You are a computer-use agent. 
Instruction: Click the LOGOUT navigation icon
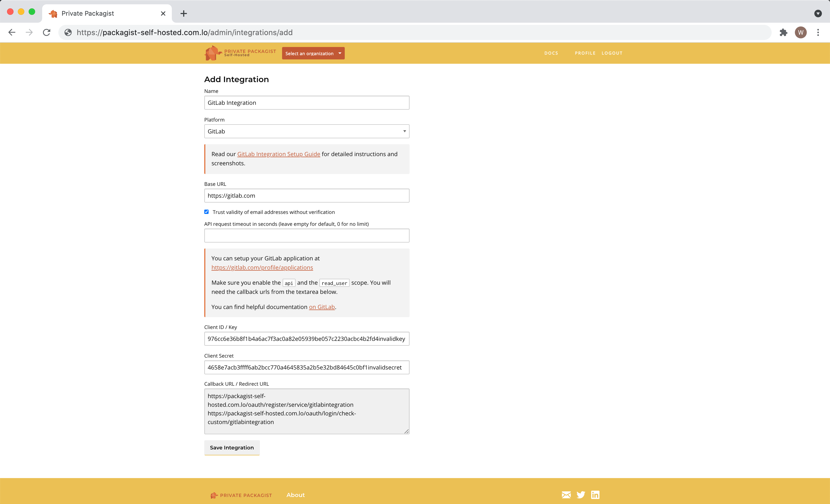(x=612, y=53)
